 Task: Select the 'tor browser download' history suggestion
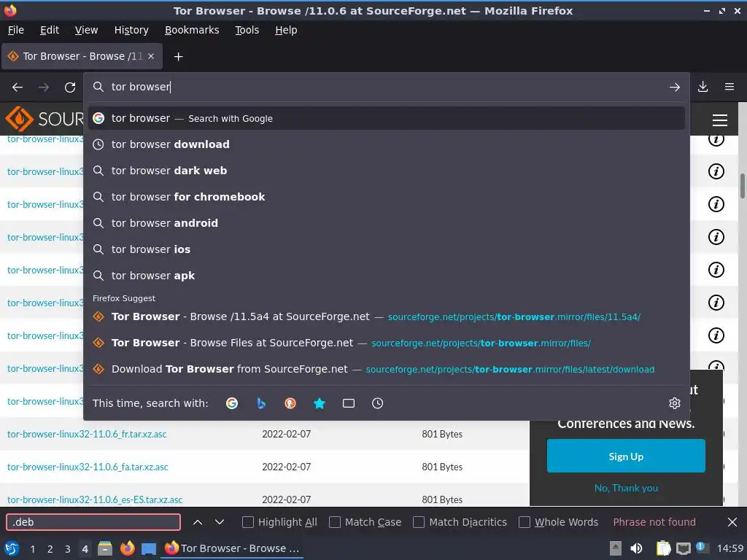387,144
